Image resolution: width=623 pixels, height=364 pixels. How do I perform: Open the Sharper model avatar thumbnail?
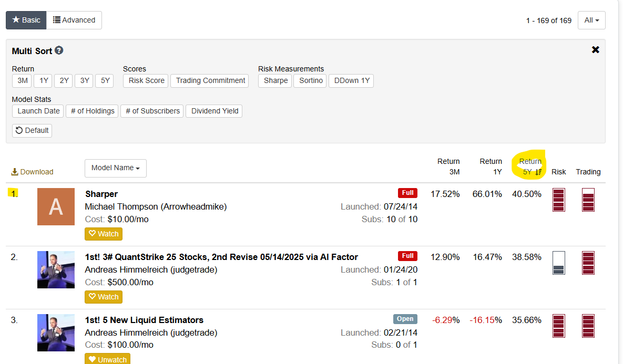(x=56, y=206)
